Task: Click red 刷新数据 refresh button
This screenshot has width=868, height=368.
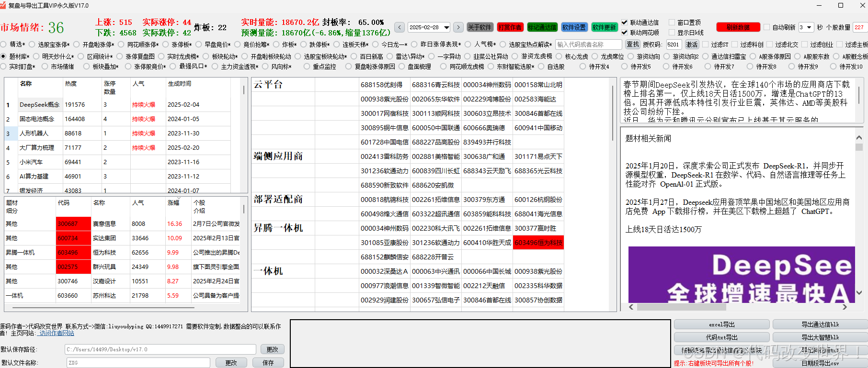Action: coord(738,27)
